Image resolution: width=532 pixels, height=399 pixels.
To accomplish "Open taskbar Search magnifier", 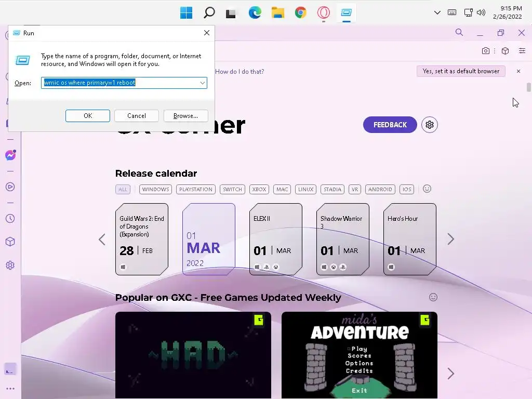I will coord(209,13).
